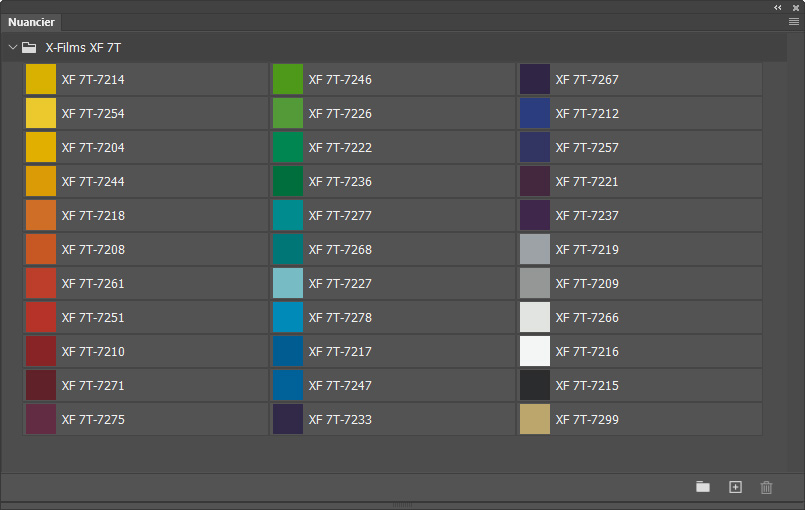The height and width of the screenshot is (510, 805).
Task: Open the Nuancier panel menu icon
Action: point(794,22)
